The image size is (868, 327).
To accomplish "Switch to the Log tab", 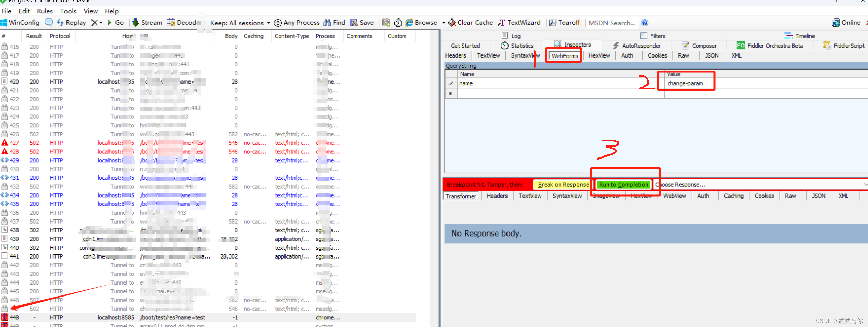I will tap(511, 36).
